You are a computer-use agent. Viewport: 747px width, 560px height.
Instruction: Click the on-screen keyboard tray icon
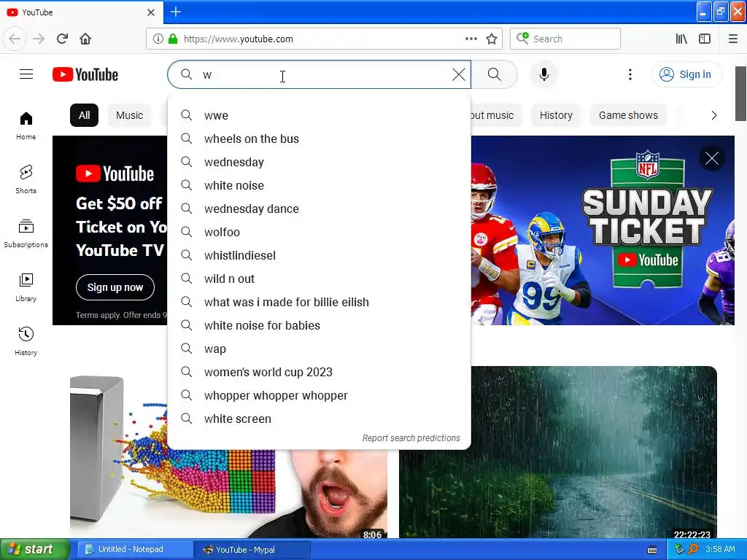[652, 550]
